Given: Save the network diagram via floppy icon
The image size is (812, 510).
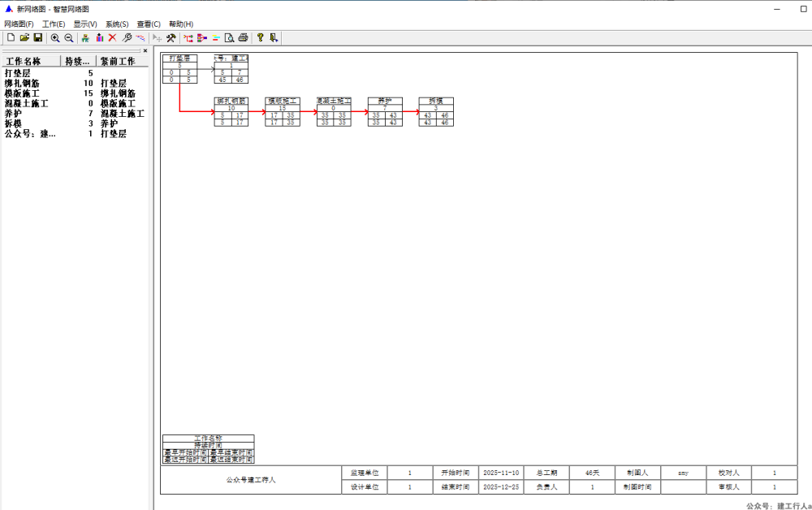Looking at the screenshot, I should coord(37,38).
